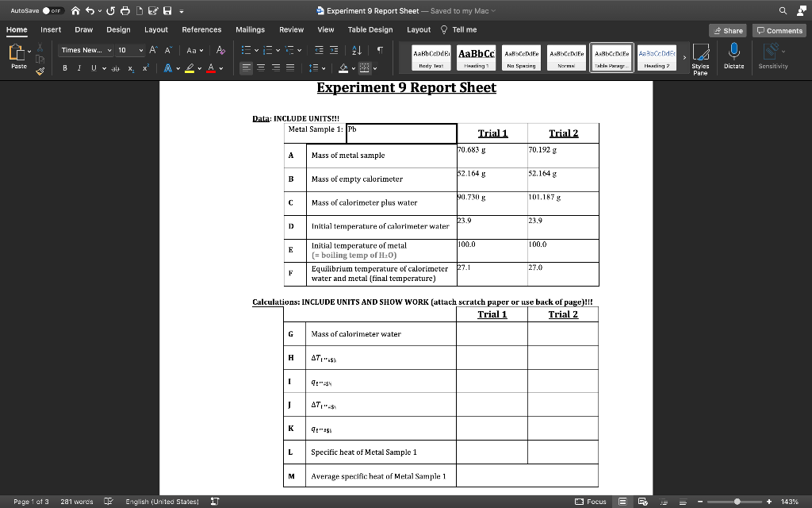Click Trial 1 cell for Mass of calorimeter water

coord(492,334)
